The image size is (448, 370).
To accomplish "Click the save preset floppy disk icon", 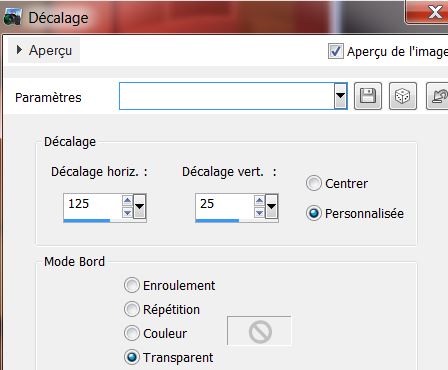I will point(368,96).
